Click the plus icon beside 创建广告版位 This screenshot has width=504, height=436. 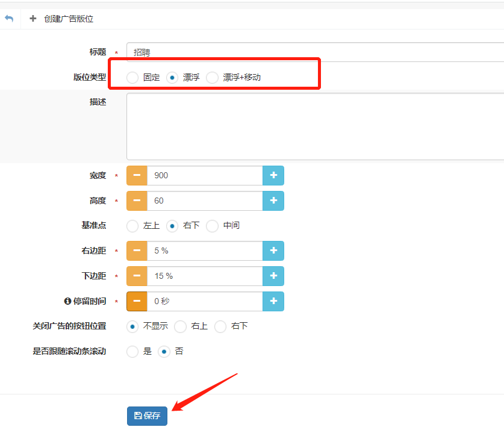[33, 19]
